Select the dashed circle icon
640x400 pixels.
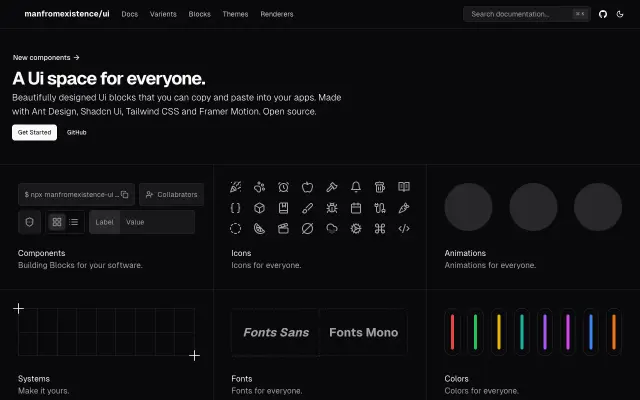236,229
